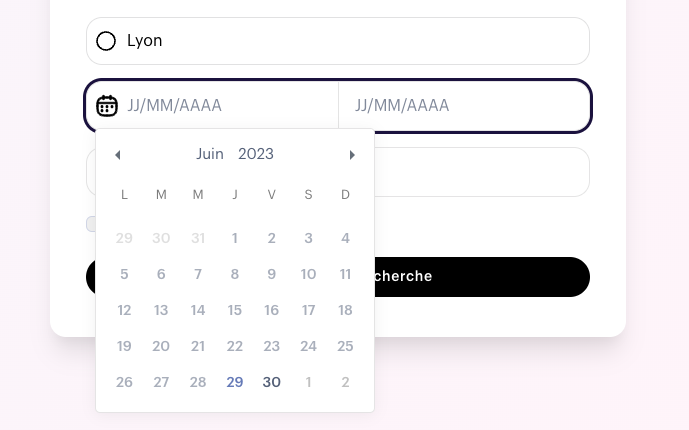Go to previous month with the left arrow
This screenshot has height=430, width=689.
[117, 155]
